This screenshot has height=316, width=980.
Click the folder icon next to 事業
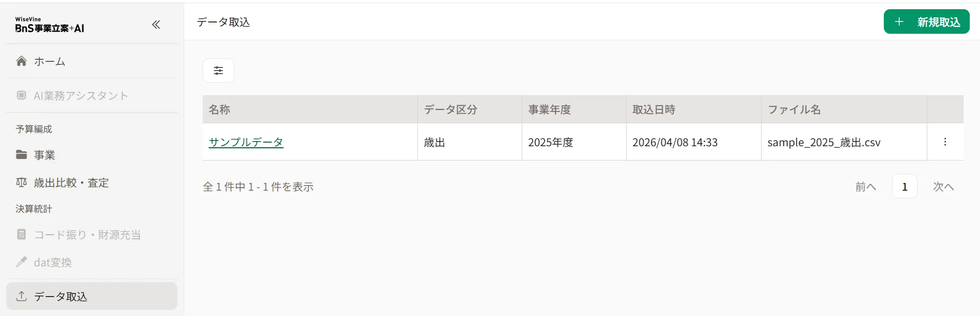(21, 154)
